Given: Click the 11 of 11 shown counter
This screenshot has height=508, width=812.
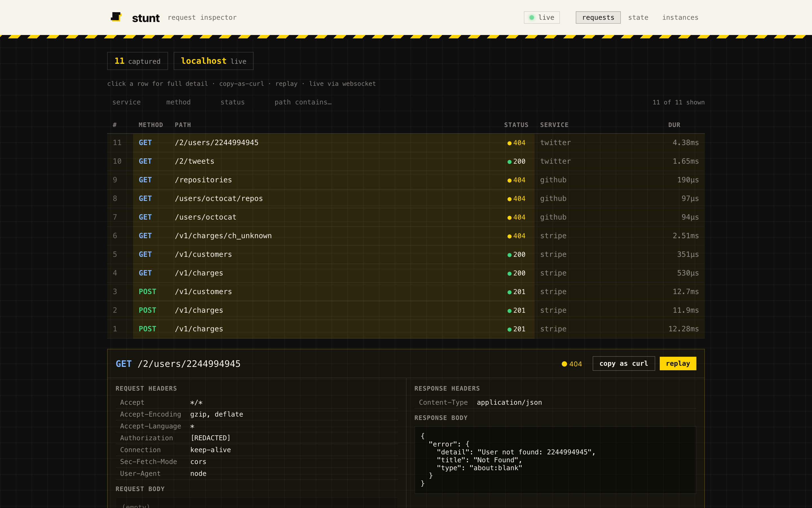Looking at the screenshot, I should [678, 102].
